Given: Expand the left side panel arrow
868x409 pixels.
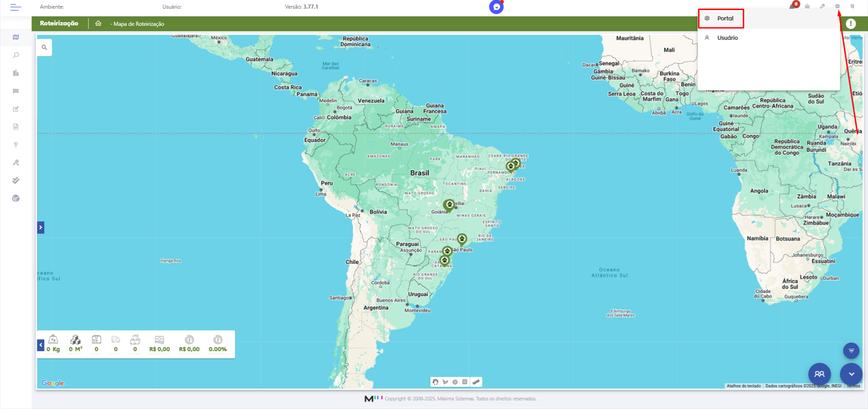Looking at the screenshot, I should tap(41, 228).
